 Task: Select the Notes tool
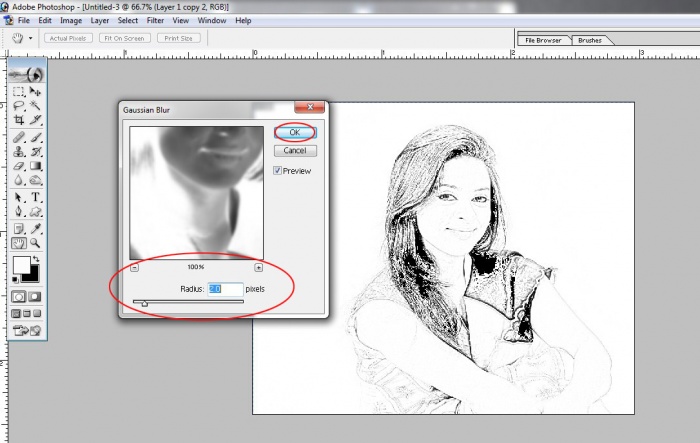[x=18, y=229]
